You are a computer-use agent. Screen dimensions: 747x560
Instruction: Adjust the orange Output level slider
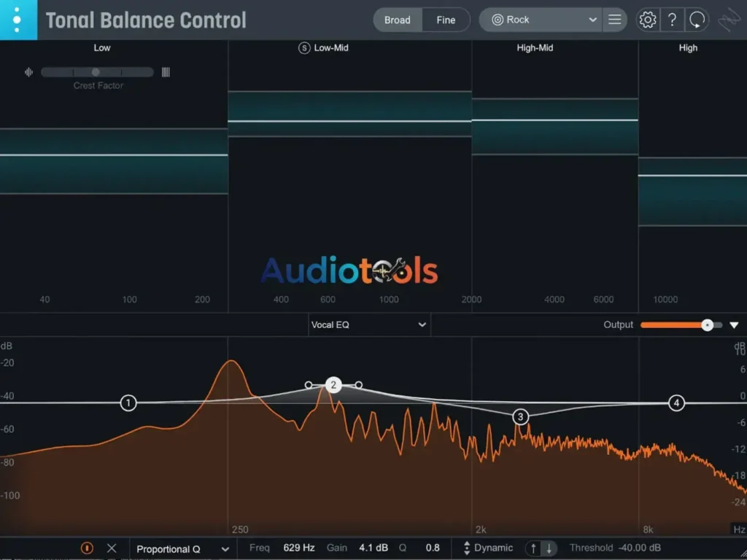pos(706,325)
